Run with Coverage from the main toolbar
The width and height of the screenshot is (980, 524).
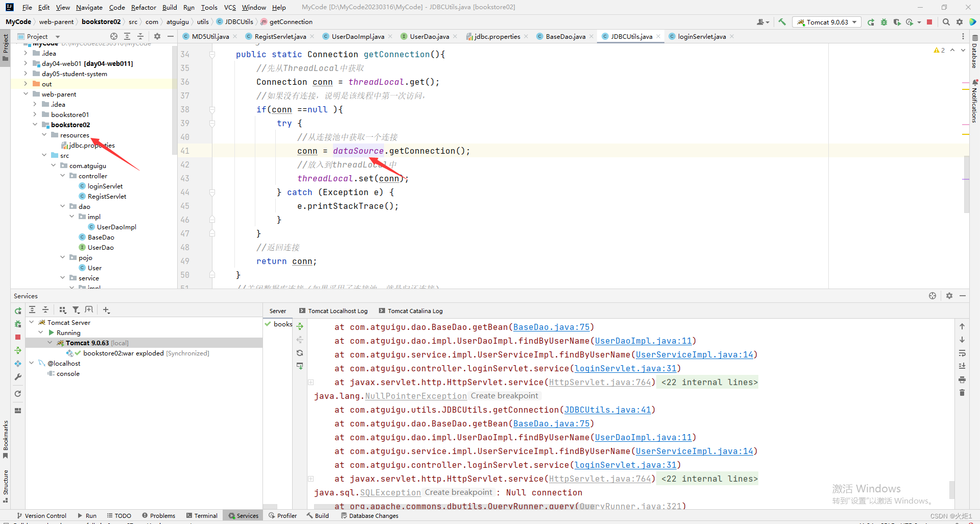(897, 22)
